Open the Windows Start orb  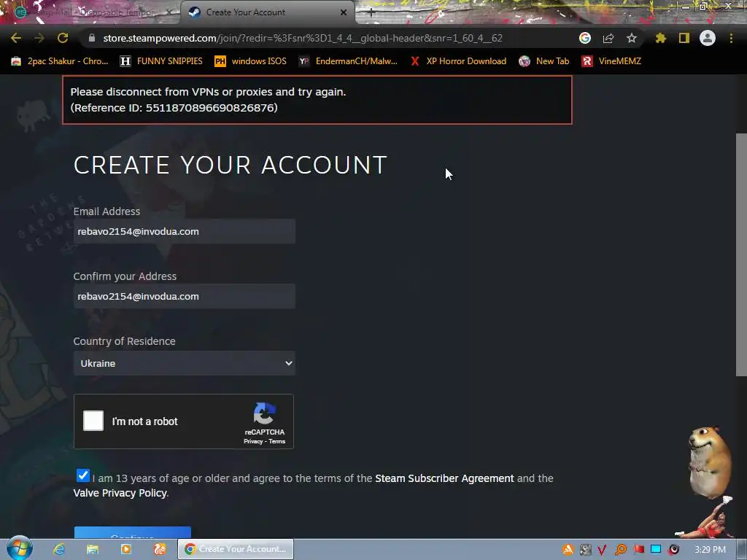[19, 548]
